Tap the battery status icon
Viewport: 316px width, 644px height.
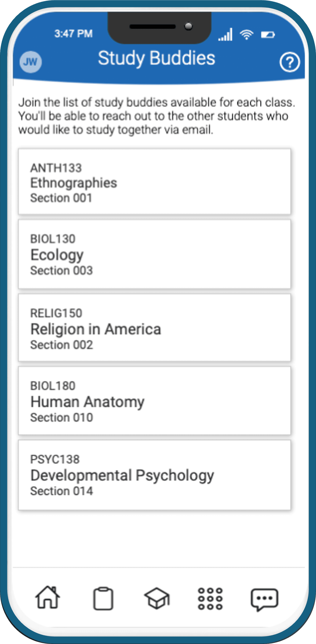click(x=268, y=35)
